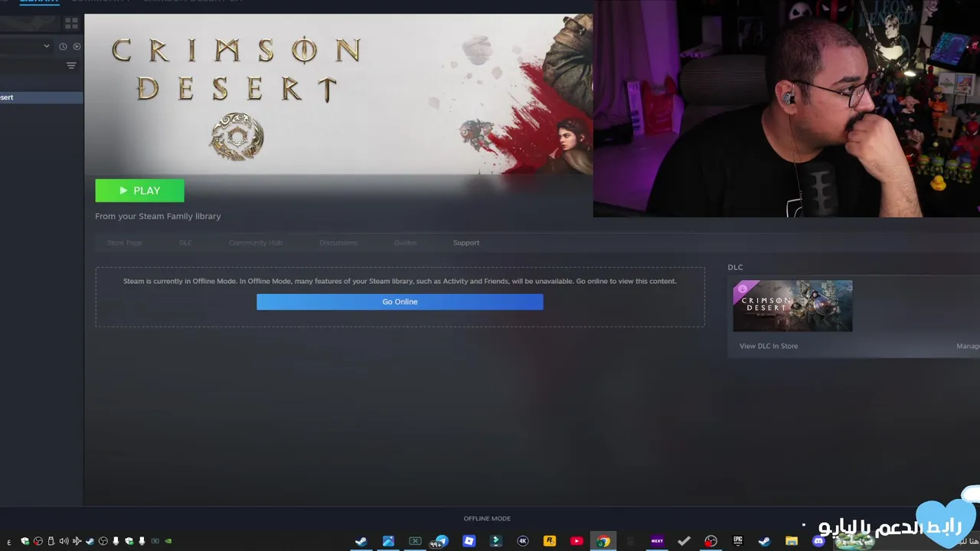Click the OFFLINE MODE status text
The height and width of the screenshot is (551, 980).
coord(487,518)
